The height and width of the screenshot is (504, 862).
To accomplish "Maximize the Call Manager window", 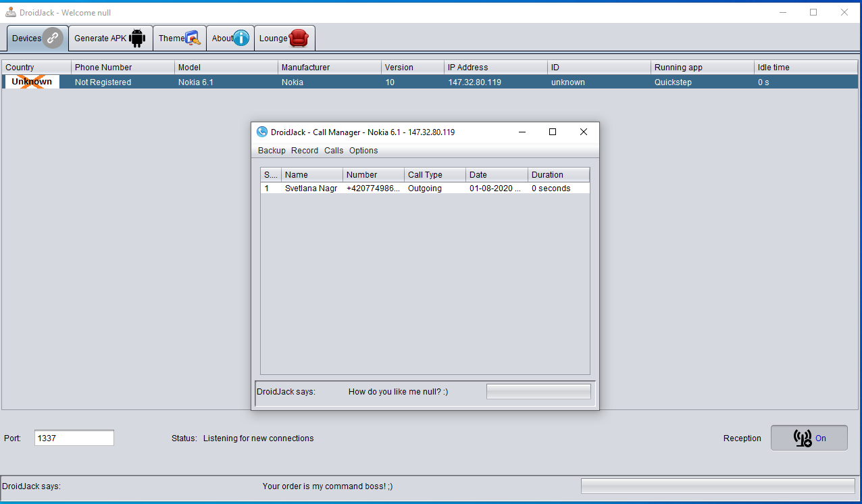I will [x=553, y=132].
